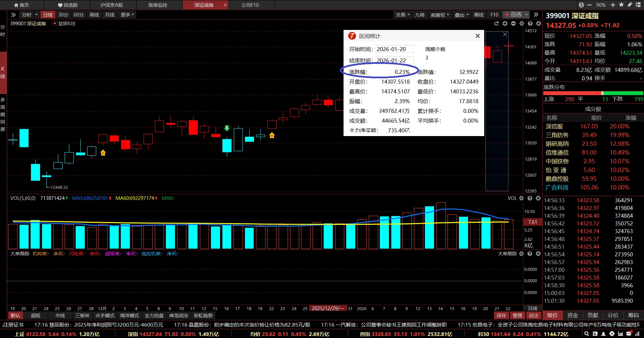Open settings gear for 大单跟踪 indicator
Image resolution: width=644 pixels, height=338 pixels.
point(522,254)
